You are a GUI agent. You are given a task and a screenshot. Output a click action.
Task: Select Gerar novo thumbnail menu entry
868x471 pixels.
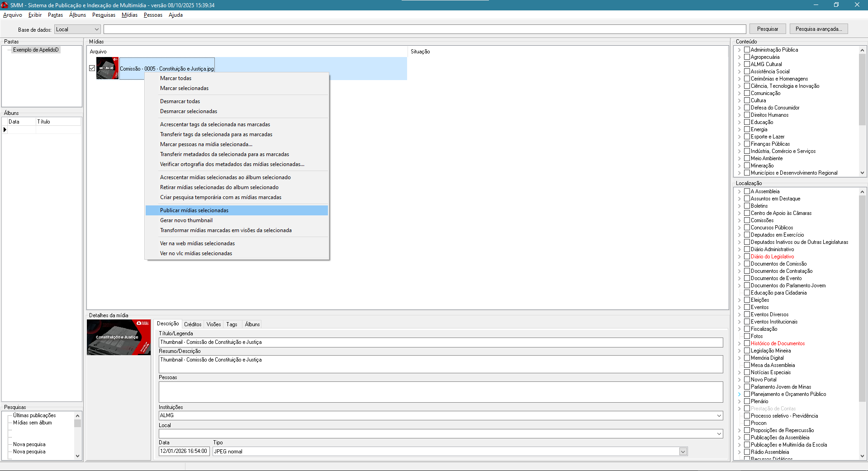tap(186, 220)
